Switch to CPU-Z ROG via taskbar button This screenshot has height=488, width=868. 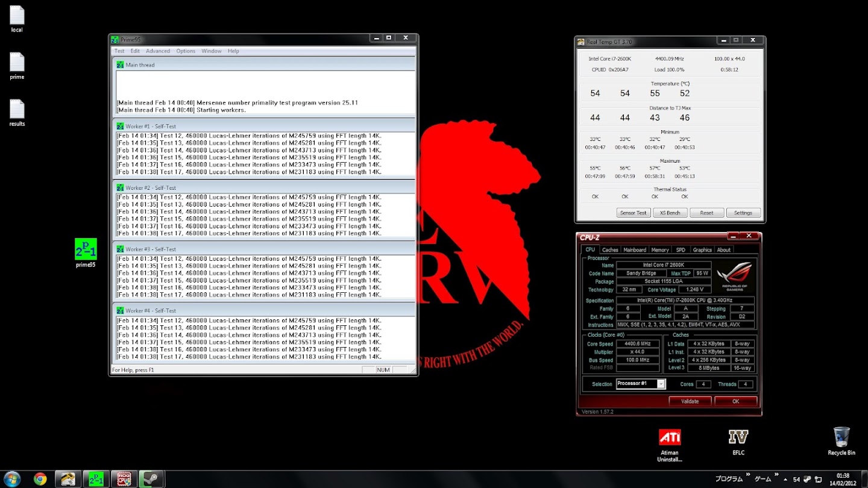click(124, 479)
